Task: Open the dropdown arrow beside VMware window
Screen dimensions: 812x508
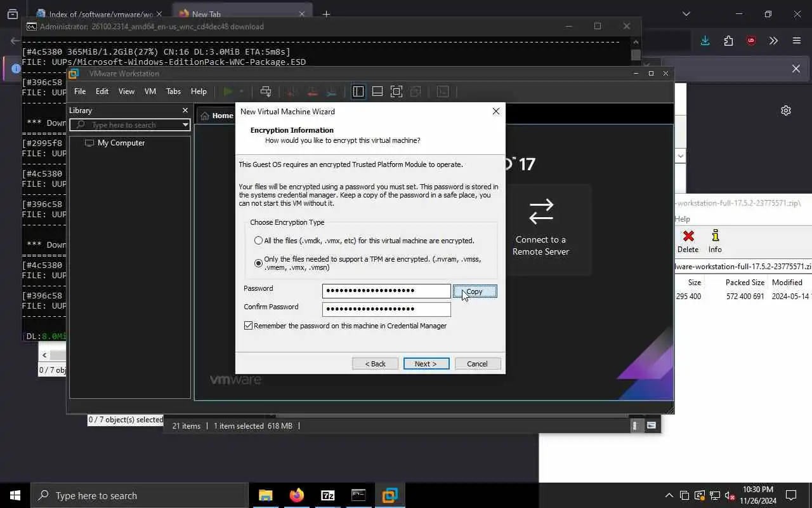Action: click(681, 156)
